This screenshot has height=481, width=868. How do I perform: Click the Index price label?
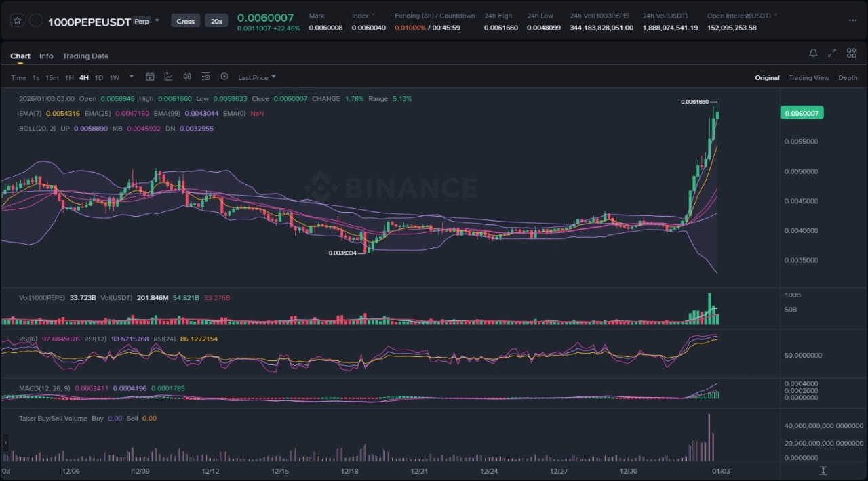click(x=360, y=16)
